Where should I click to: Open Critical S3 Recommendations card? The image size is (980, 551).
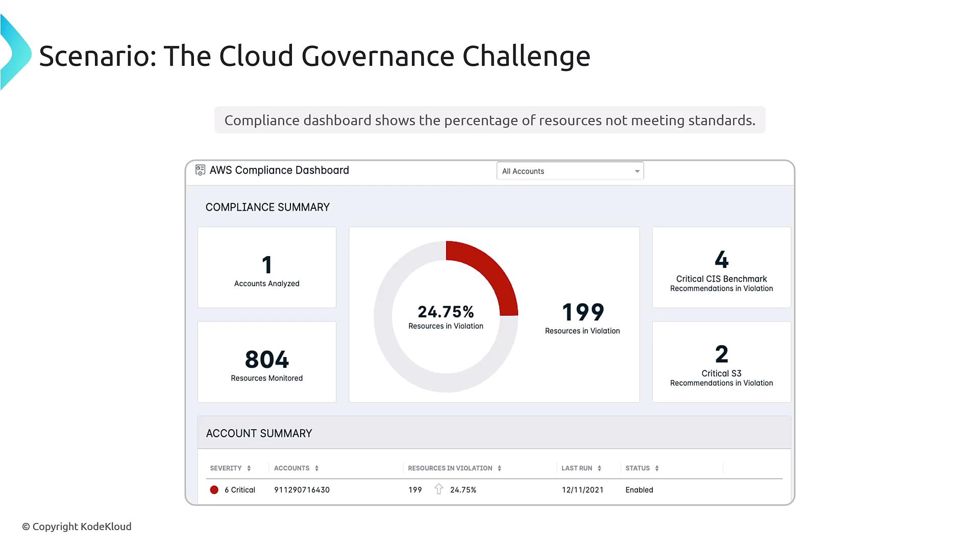coord(722,362)
